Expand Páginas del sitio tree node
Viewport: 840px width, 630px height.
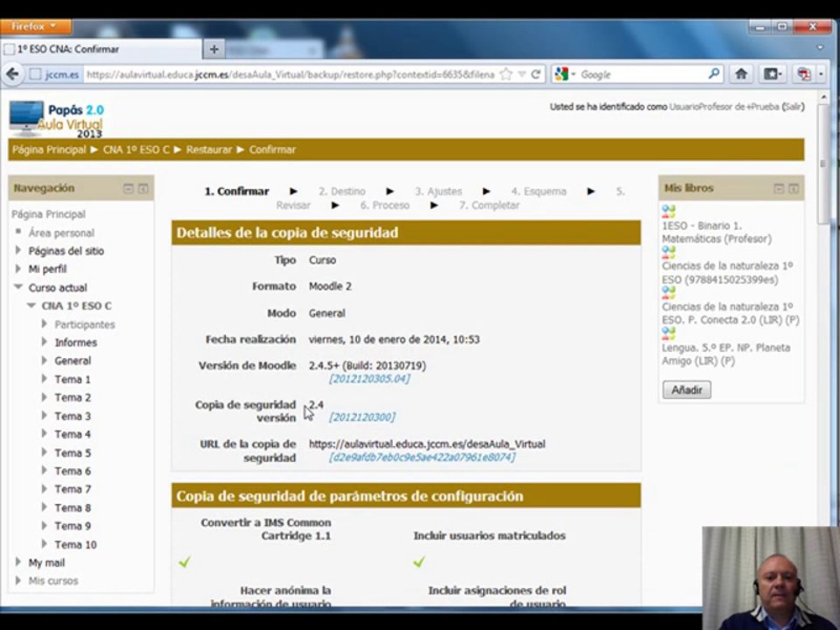[x=18, y=250]
